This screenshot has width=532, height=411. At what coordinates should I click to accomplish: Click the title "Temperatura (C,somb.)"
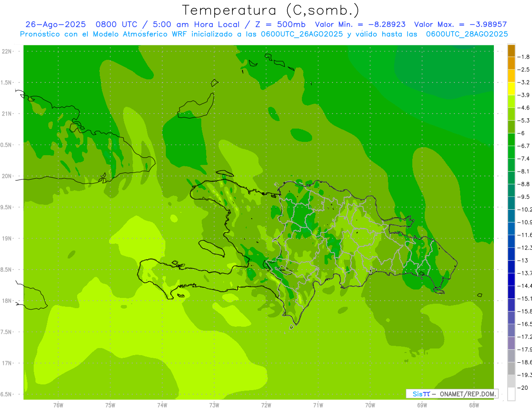point(270,10)
